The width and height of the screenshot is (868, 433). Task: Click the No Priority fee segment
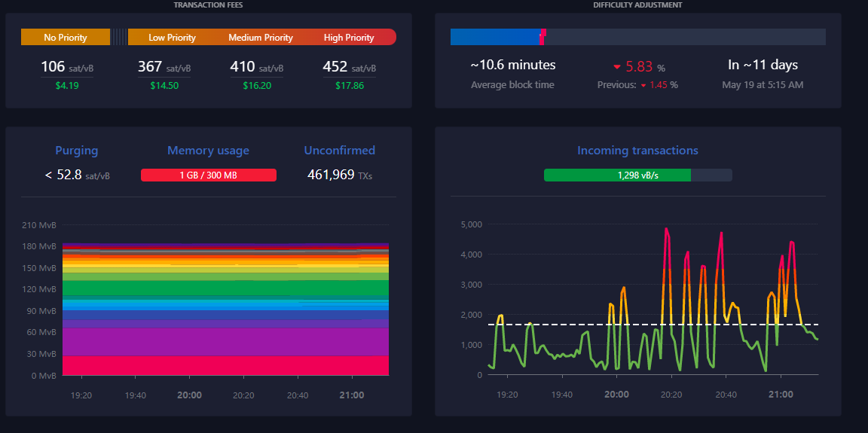pos(66,37)
